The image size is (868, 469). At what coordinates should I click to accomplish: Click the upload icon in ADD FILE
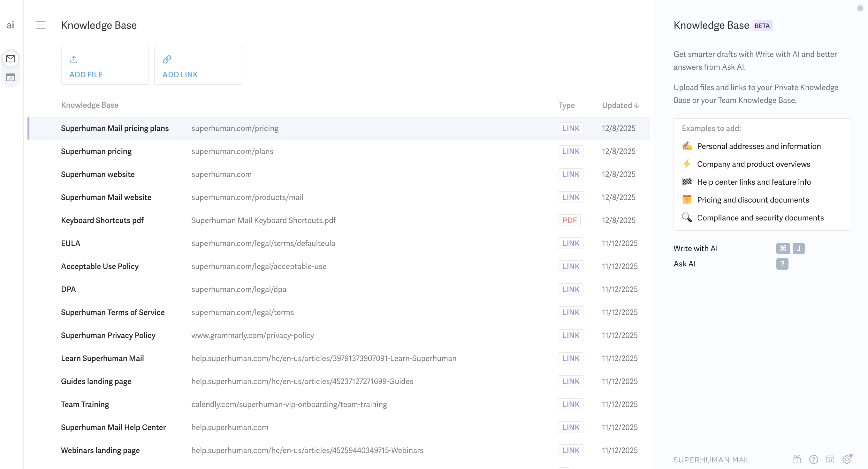coord(74,59)
